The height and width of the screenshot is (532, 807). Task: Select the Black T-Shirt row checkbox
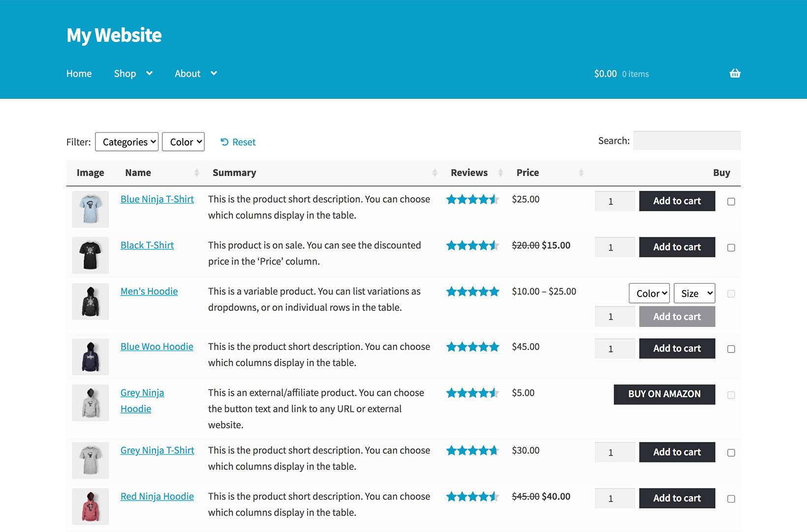731,248
